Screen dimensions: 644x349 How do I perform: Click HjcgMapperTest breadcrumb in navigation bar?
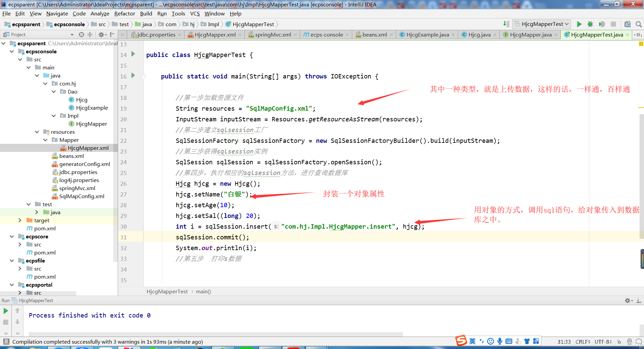point(250,24)
